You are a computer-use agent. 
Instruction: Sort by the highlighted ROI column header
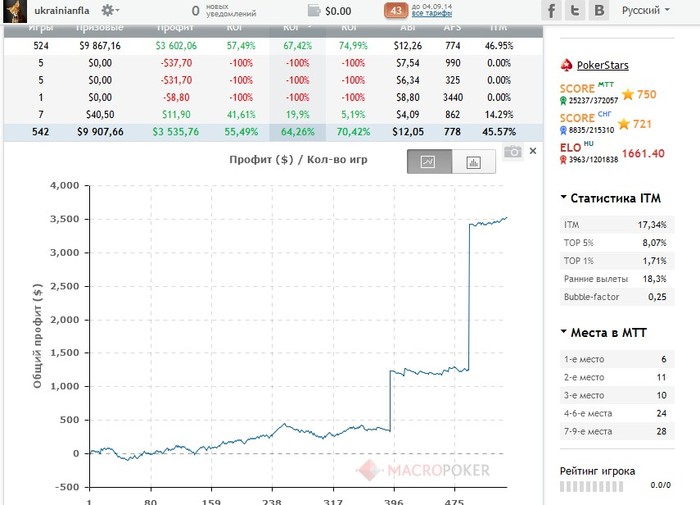(297, 29)
